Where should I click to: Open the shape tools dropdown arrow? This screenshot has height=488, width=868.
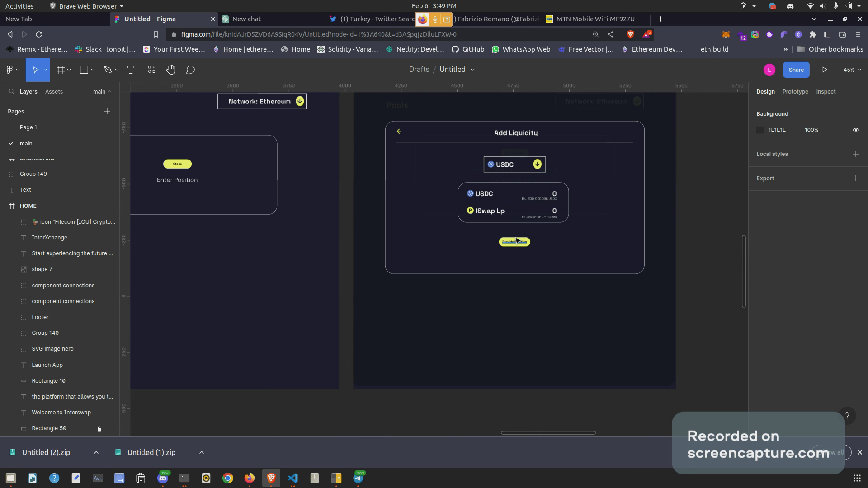point(93,70)
